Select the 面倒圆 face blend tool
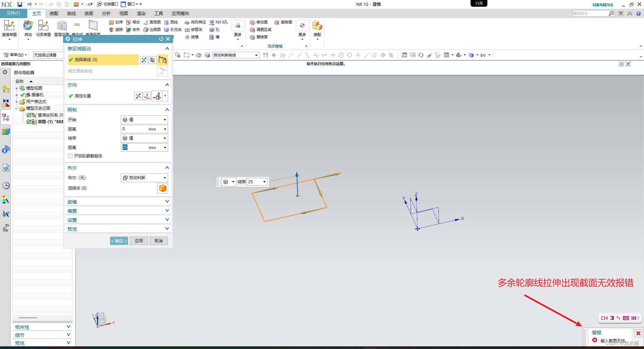 point(152,22)
